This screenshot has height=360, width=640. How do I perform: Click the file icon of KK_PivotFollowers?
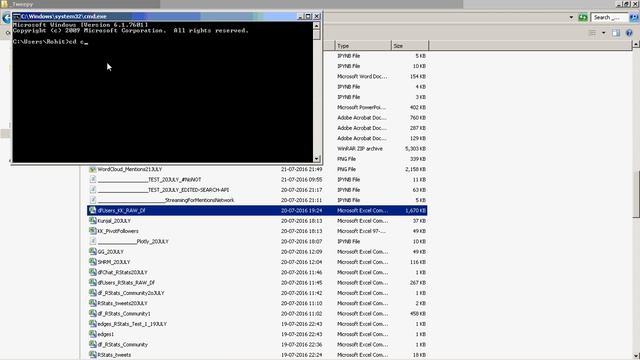[x=93, y=231]
